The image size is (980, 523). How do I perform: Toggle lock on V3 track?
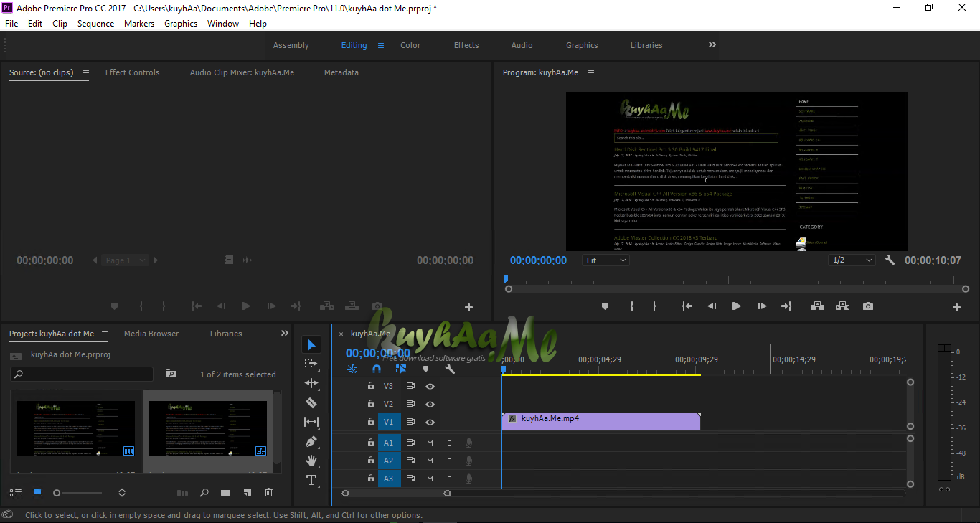[370, 386]
